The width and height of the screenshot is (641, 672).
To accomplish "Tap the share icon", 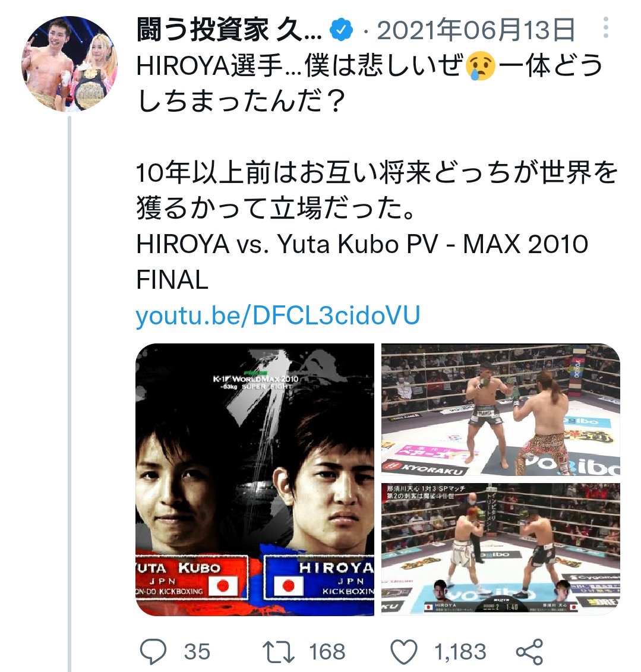I will click(x=529, y=652).
